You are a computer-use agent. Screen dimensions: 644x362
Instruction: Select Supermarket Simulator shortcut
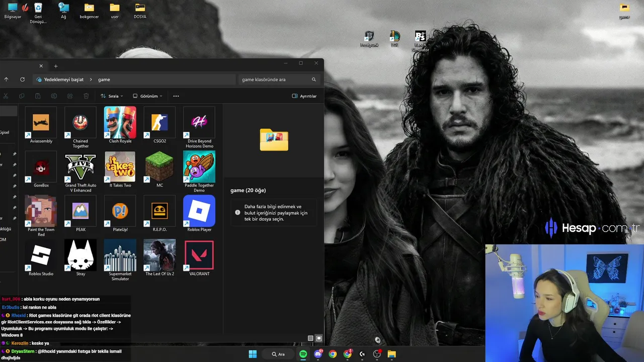point(120,260)
